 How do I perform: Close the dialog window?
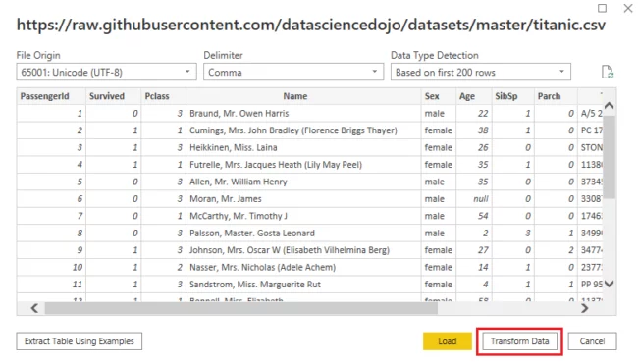coord(628,8)
